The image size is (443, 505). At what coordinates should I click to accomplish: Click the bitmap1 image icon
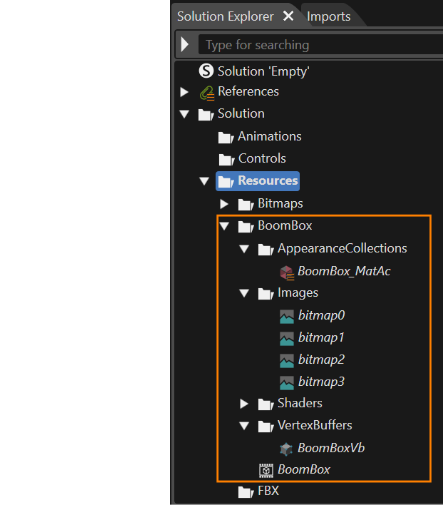coord(287,339)
